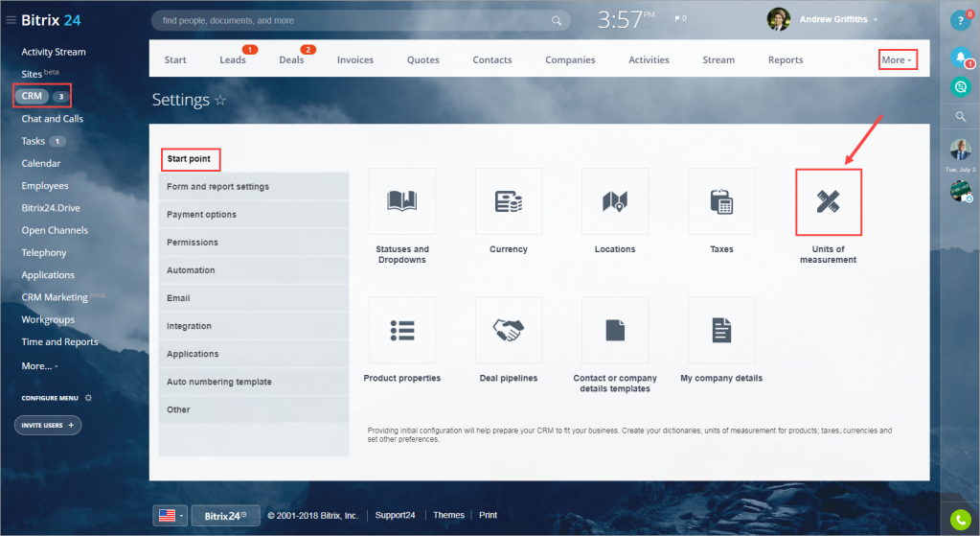Click the search magnifier in search box
Image resolution: width=980 pixels, height=536 pixels.
557,21
